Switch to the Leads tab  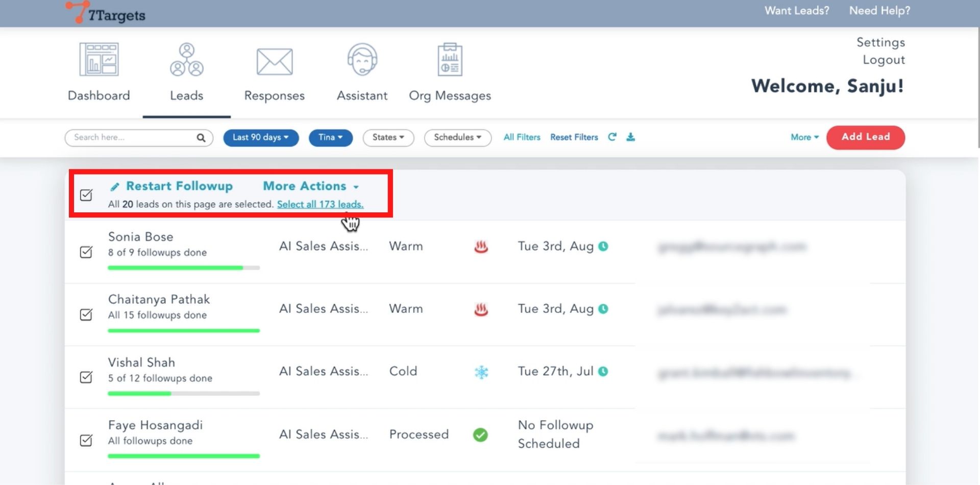(x=186, y=72)
